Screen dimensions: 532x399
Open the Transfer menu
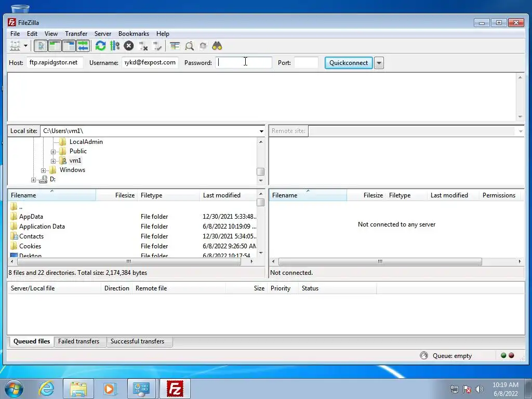(76, 34)
